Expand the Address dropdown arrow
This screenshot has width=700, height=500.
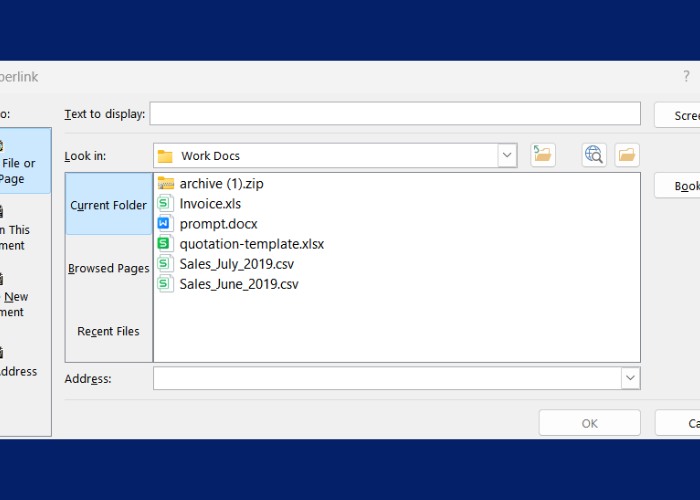coord(630,378)
